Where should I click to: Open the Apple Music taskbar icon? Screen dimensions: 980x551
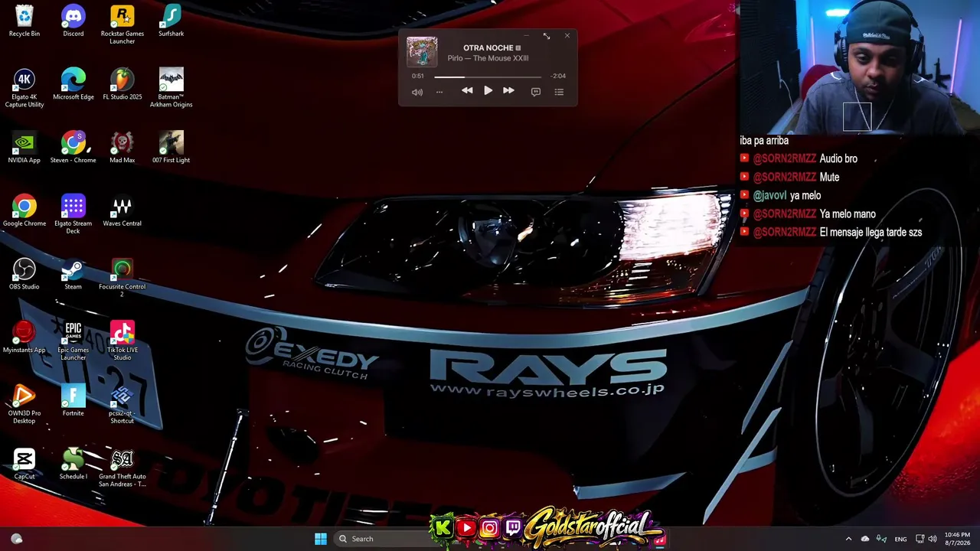pyautogui.click(x=659, y=539)
